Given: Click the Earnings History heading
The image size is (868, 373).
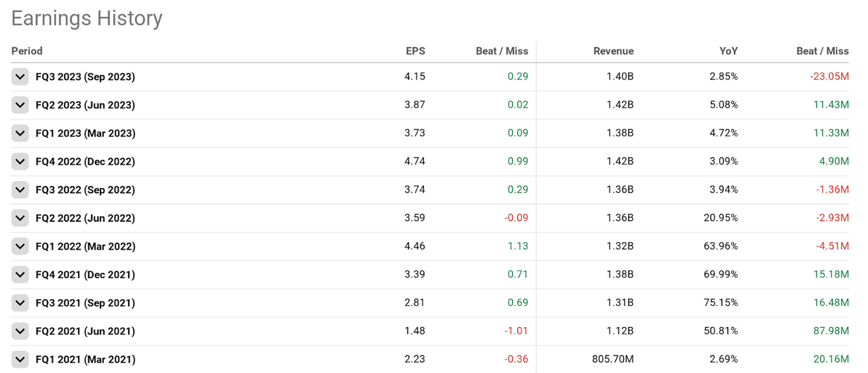Looking at the screenshot, I should point(87,18).
